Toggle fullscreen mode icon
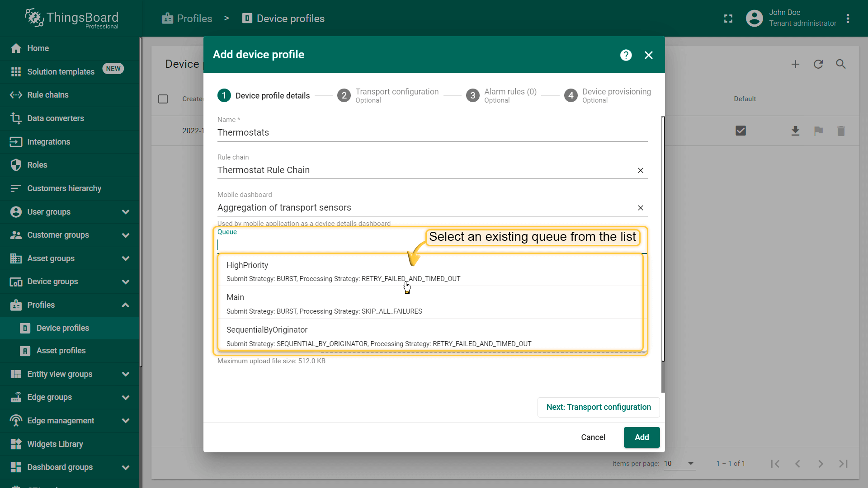The width and height of the screenshot is (868, 488). coord(728,19)
